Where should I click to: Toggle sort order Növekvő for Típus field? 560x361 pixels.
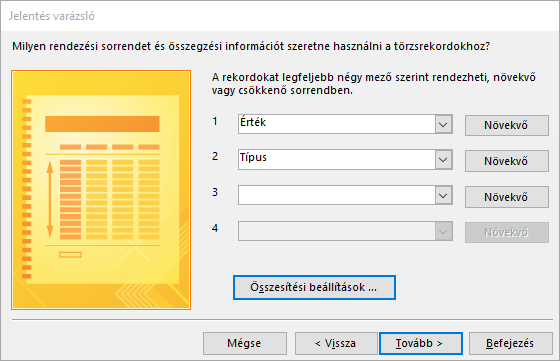pyautogui.click(x=506, y=161)
